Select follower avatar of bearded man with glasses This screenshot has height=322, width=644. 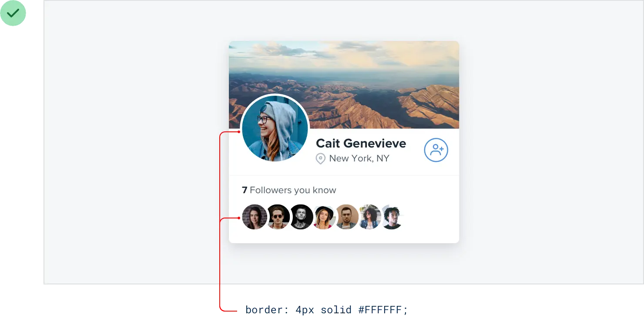[x=347, y=217]
